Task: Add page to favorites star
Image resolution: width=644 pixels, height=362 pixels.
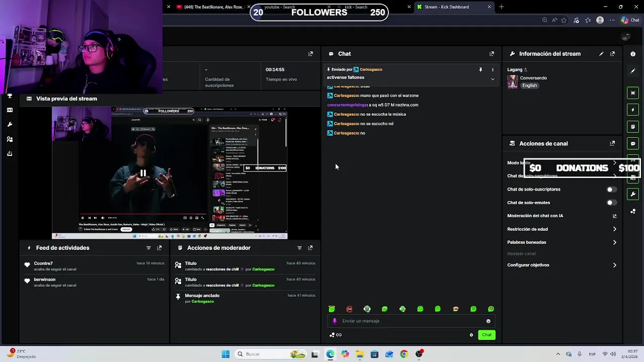Action: 564,20
